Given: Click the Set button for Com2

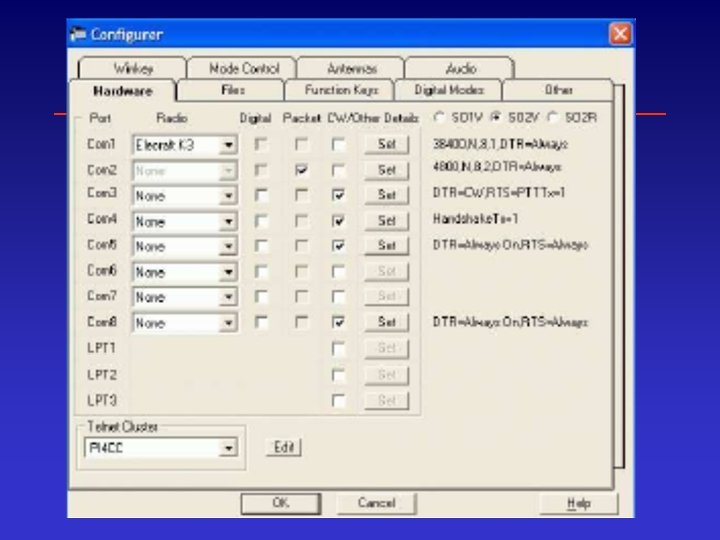Looking at the screenshot, I should coord(386,170).
